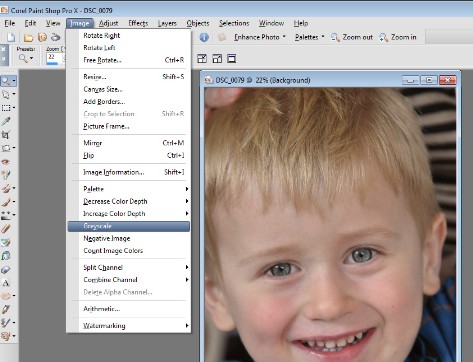Expand the Pick tool flyout arrow
Screen dimensions: 473x362
tap(14, 94)
